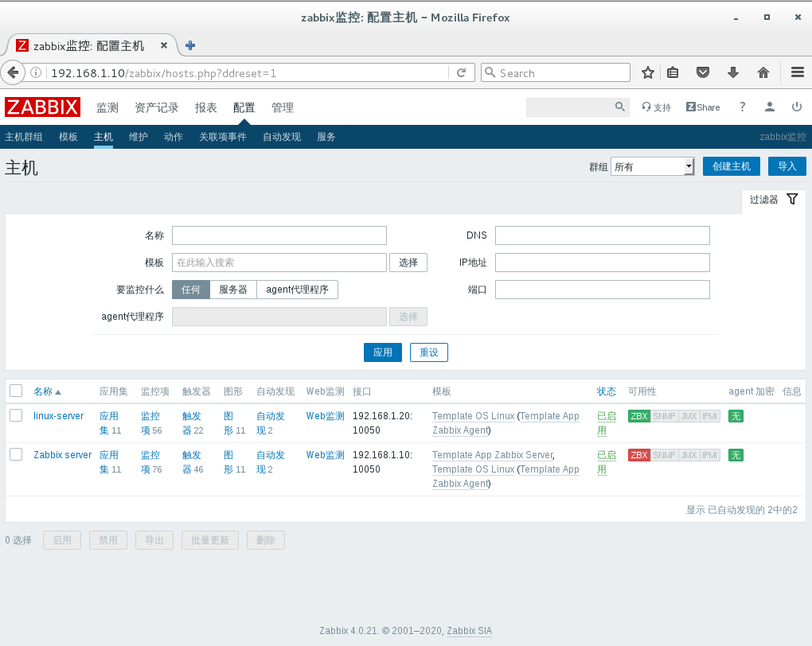This screenshot has height=646, width=812.
Task: Open a new tab with plus icon
Action: [190, 45]
